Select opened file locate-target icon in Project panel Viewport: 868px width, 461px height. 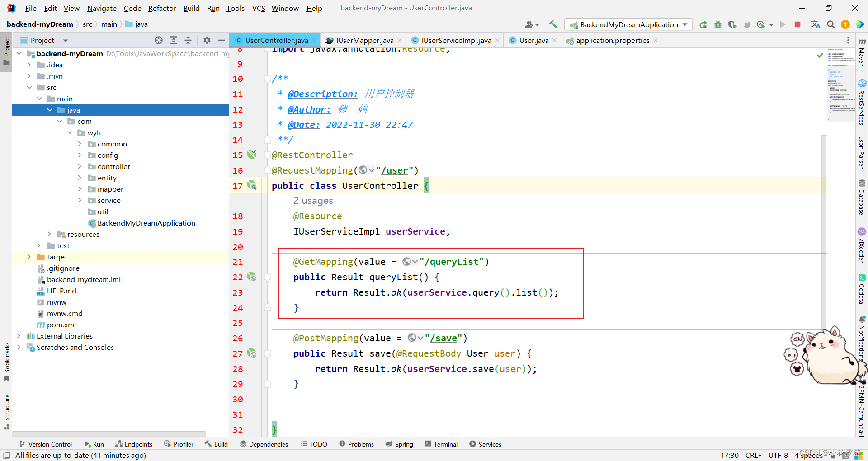pyautogui.click(x=159, y=40)
